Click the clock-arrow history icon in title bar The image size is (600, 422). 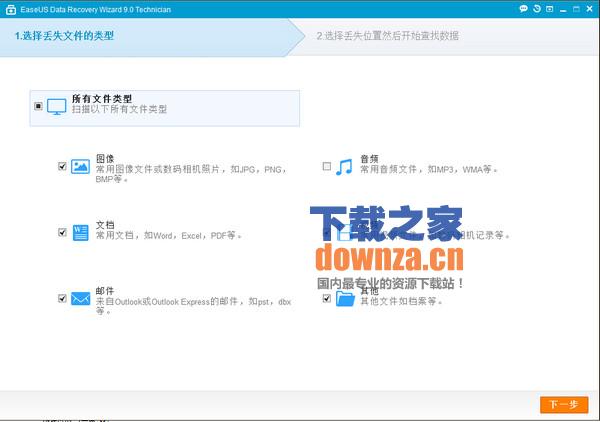[x=536, y=8]
